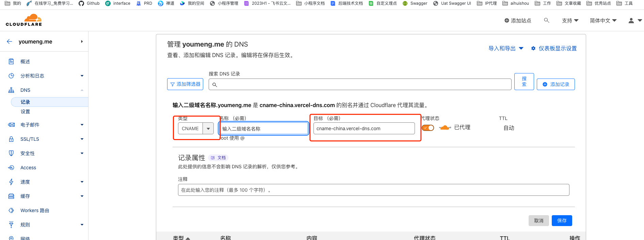Go back with the left arrow icon

coord(10,41)
